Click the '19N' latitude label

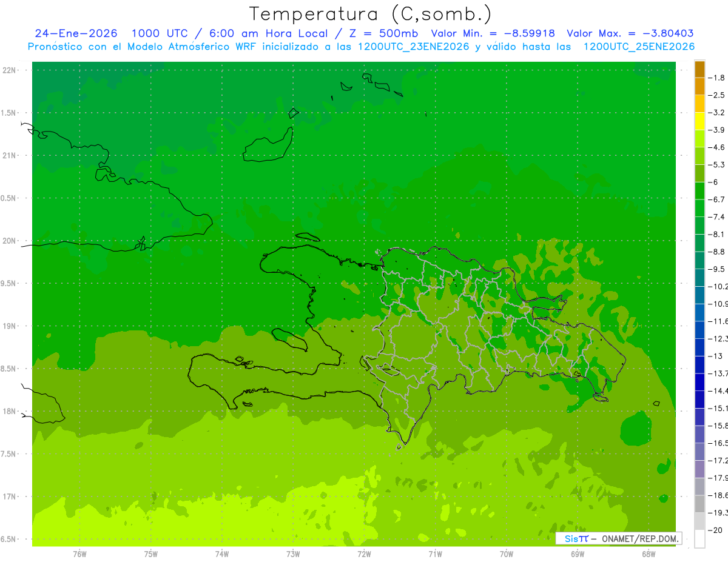point(10,326)
